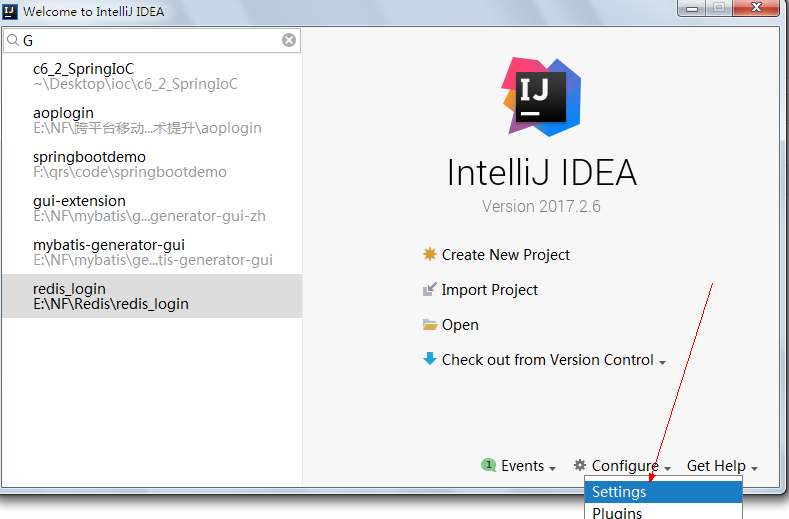Screen dimensions: 789x519
Task: Click the green Events notification badge
Action: coord(489,466)
